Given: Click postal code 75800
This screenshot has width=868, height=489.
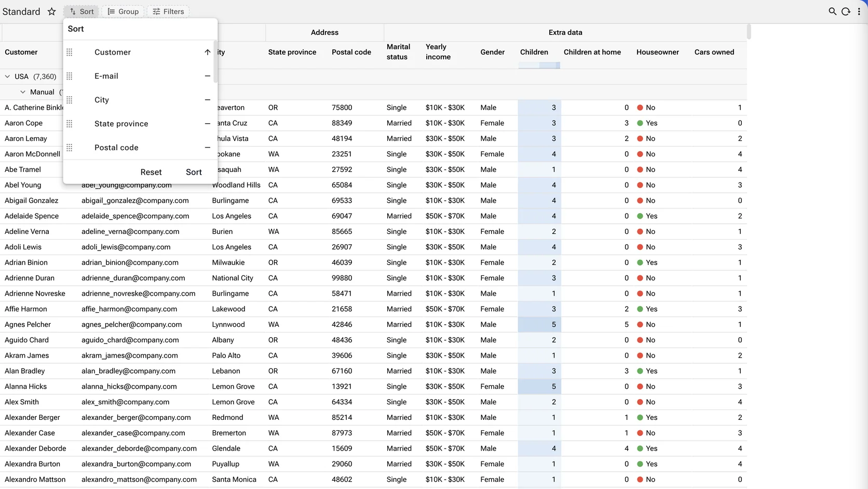Looking at the screenshot, I should [x=342, y=108].
